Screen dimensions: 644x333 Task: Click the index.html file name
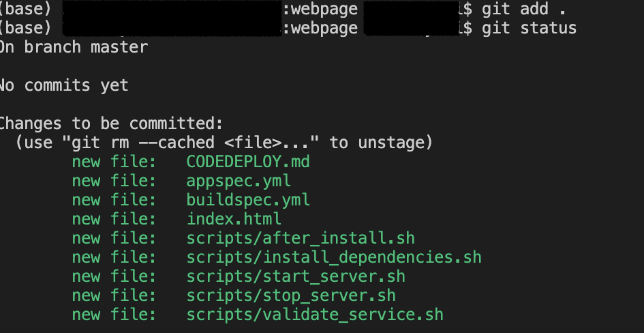pos(234,219)
